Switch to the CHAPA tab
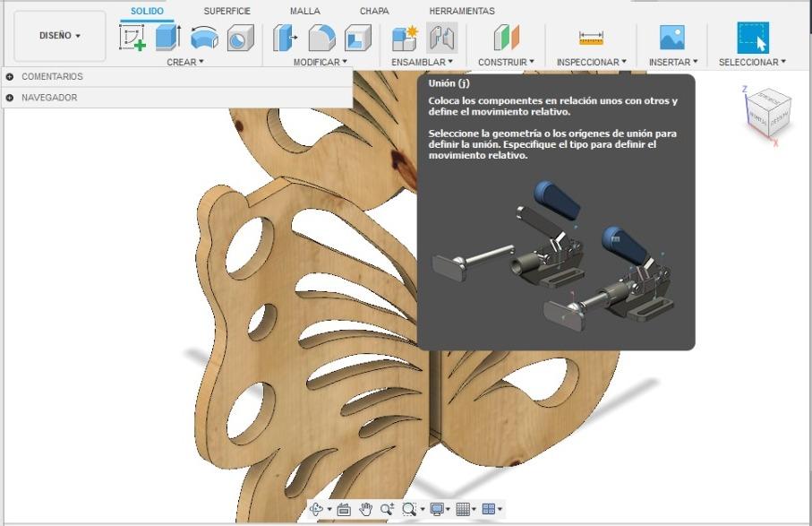This screenshot has height=526, width=812. point(374,11)
